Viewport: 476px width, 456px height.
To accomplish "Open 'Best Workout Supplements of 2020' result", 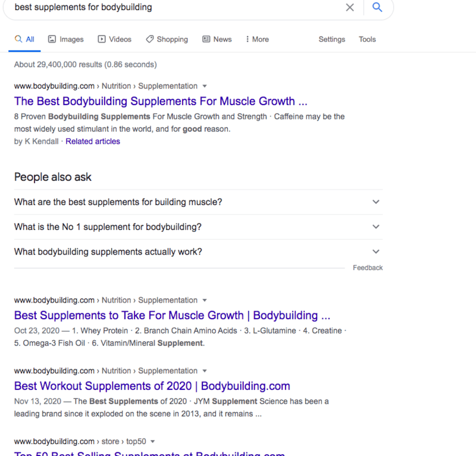I will (x=152, y=386).
